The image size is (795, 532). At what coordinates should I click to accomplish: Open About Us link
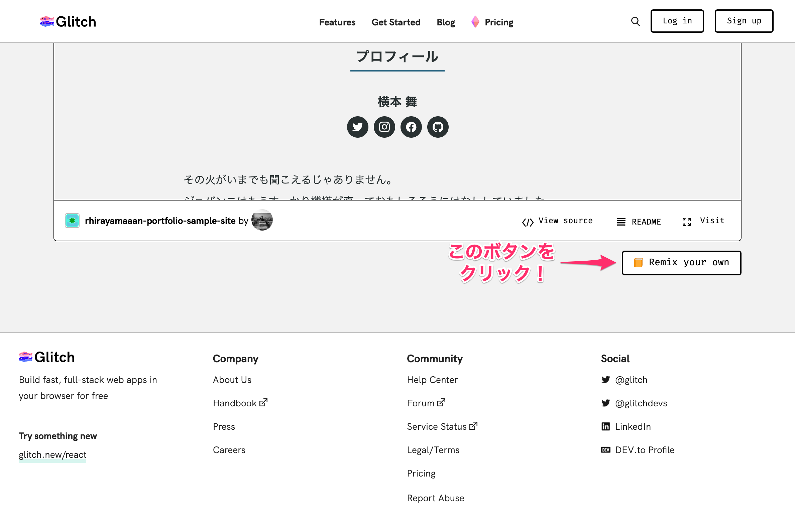pyautogui.click(x=232, y=380)
